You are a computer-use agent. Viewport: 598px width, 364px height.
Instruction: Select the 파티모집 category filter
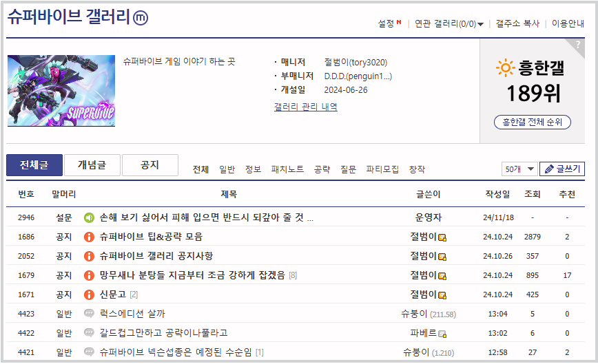tap(382, 169)
